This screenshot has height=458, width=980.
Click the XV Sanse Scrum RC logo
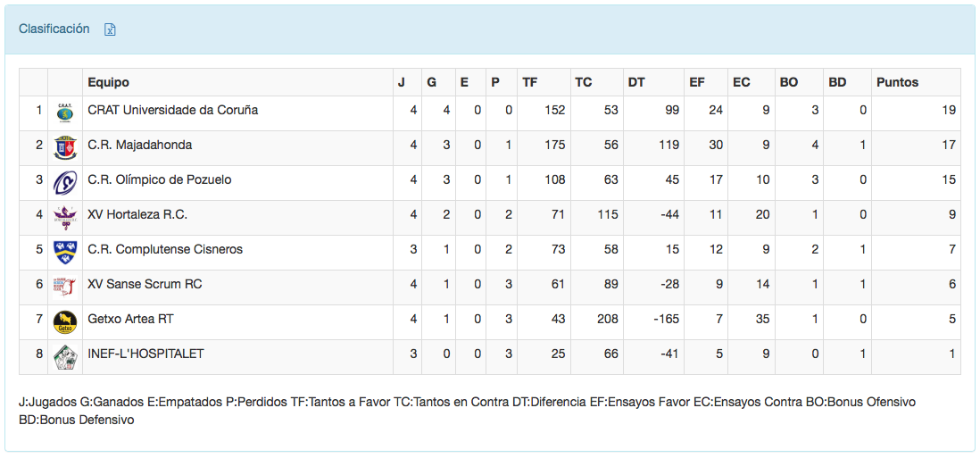coord(65,285)
